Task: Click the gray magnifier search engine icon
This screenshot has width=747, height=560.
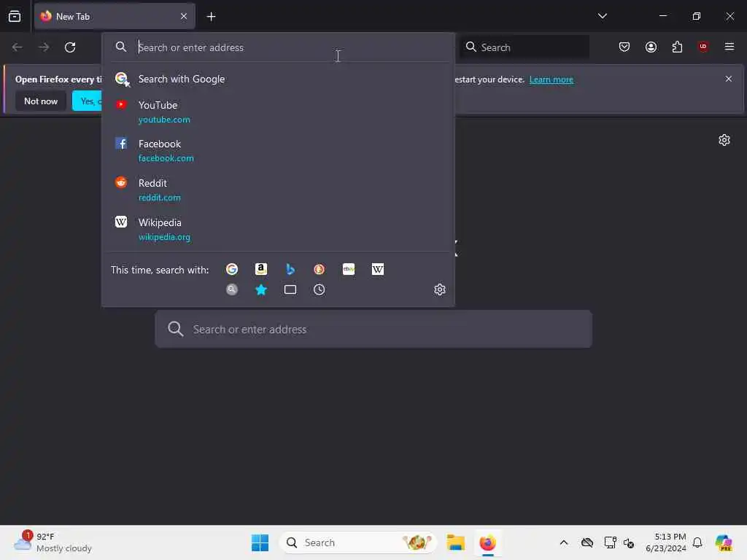Action: coord(232,289)
